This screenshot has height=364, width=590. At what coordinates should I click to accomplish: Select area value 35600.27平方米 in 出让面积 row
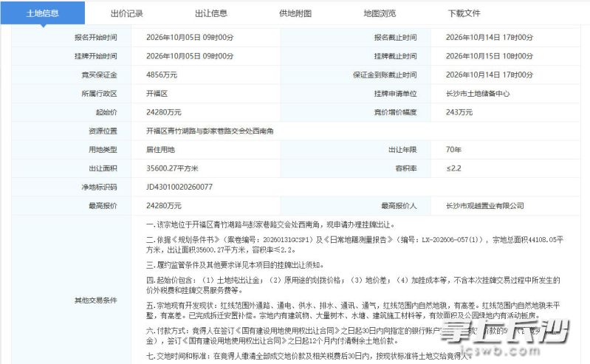(172, 168)
